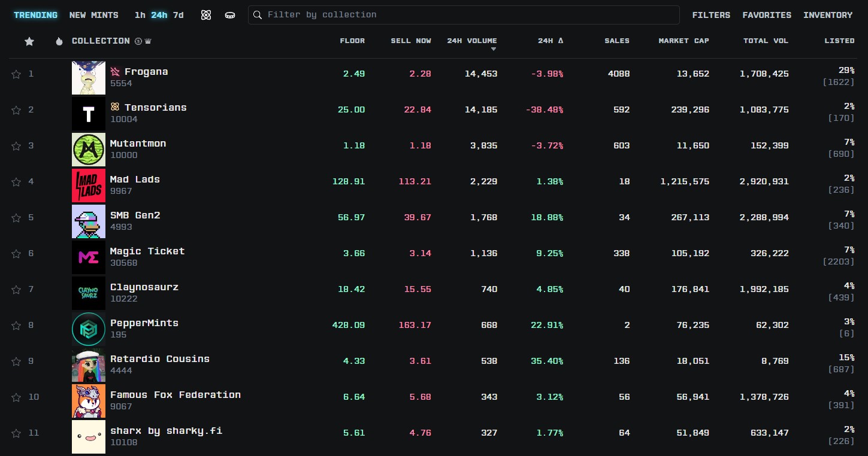Open FAVORITES view
868x456 pixels.
[x=767, y=15]
